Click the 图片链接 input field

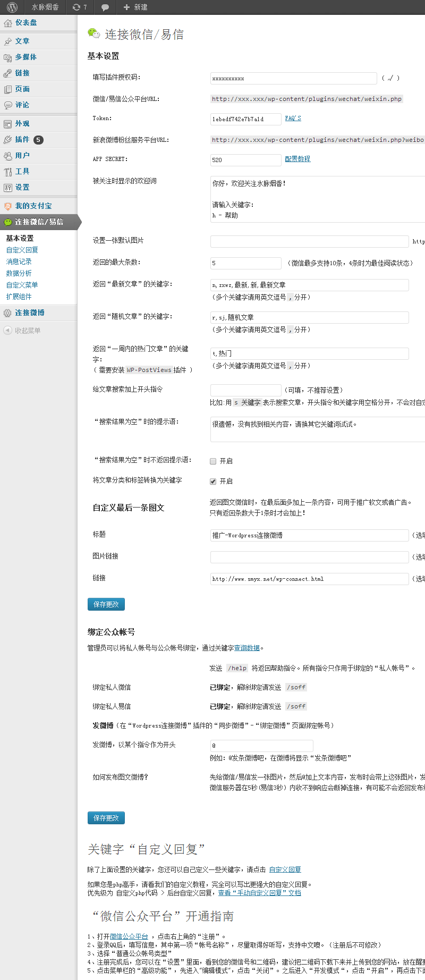click(x=310, y=557)
